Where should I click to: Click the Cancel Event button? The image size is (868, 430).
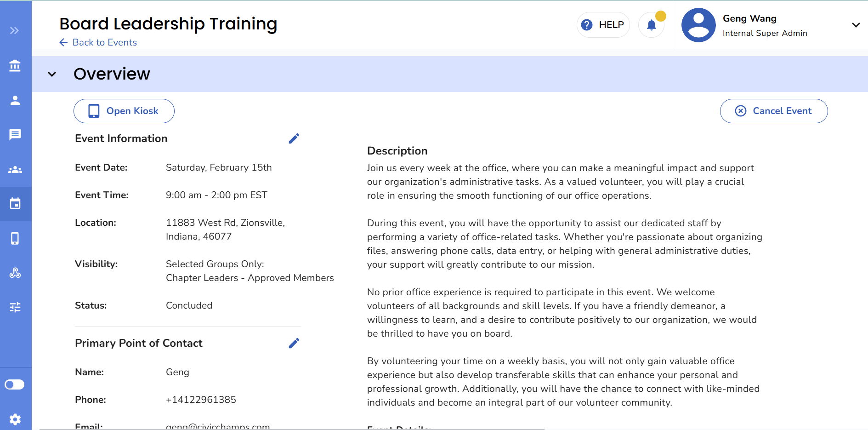[774, 111]
